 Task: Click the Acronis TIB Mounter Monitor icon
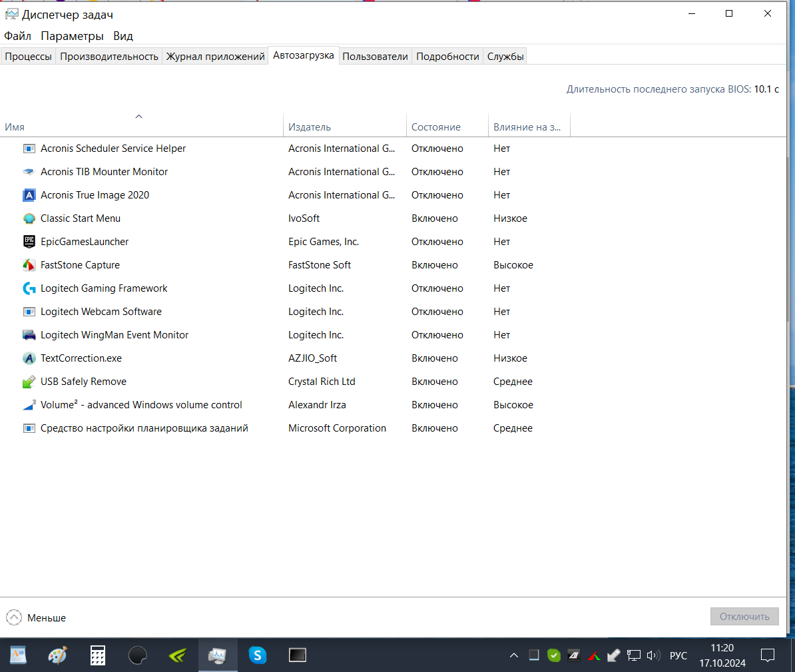[x=29, y=172]
